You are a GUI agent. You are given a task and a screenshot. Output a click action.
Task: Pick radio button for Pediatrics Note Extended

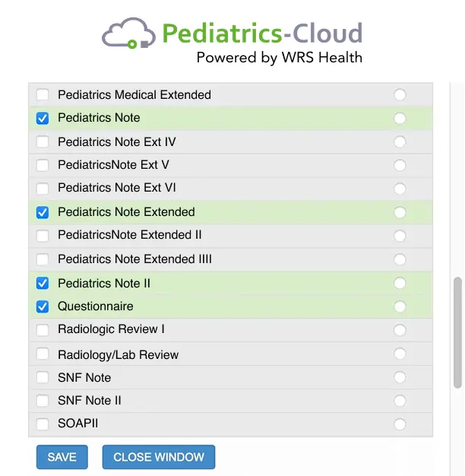[400, 213]
